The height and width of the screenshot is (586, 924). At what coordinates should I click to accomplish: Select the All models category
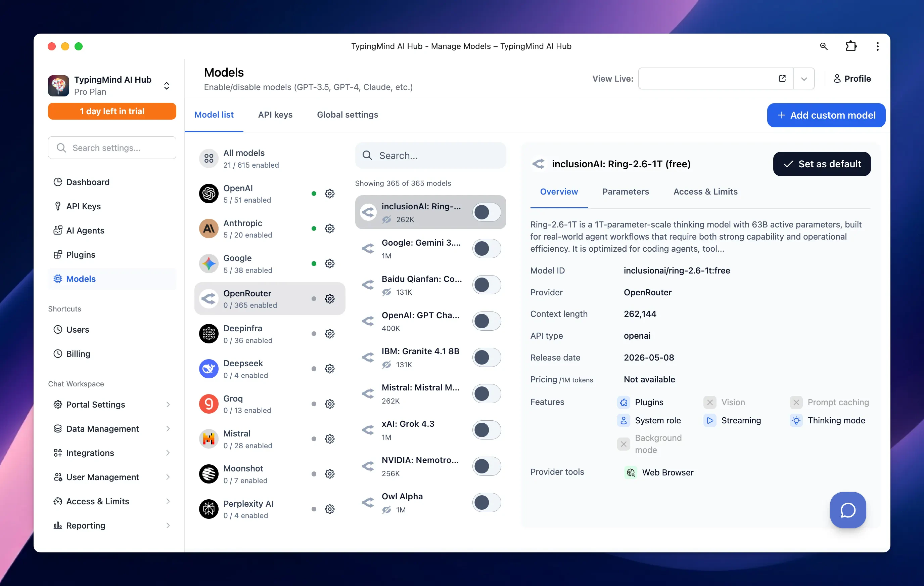pyautogui.click(x=269, y=159)
